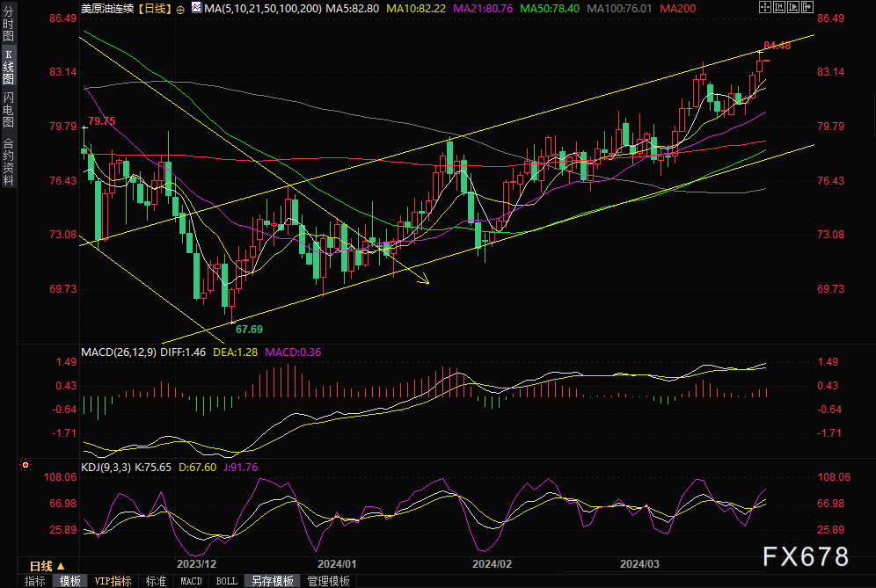Screen dimensions: 876x588
Task: Select the BOLL template button
Action: (226, 581)
